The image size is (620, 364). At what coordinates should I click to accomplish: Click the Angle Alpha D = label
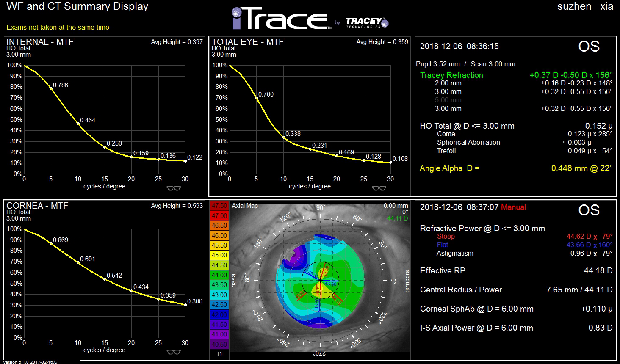pyautogui.click(x=449, y=168)
